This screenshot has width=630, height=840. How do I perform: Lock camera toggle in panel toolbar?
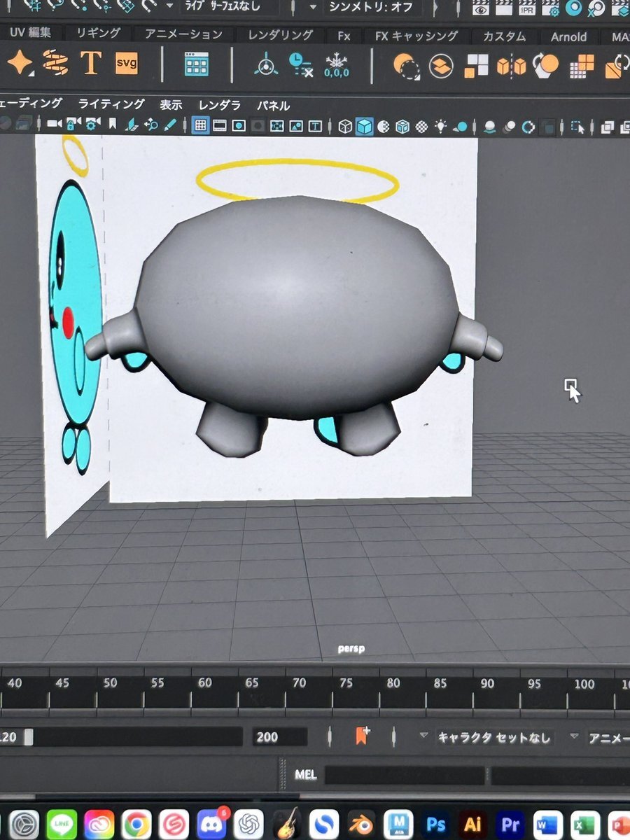point(73,124)
